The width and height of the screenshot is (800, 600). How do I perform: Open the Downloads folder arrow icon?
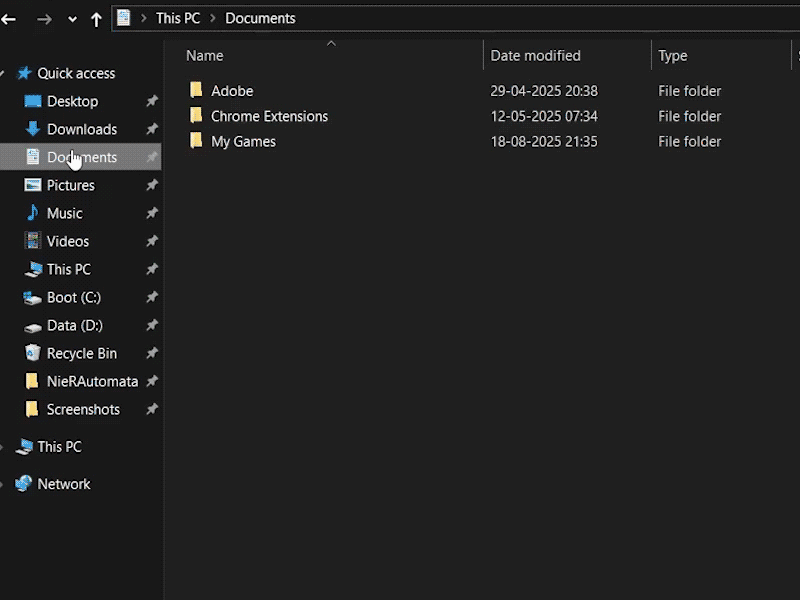point(33,129)
